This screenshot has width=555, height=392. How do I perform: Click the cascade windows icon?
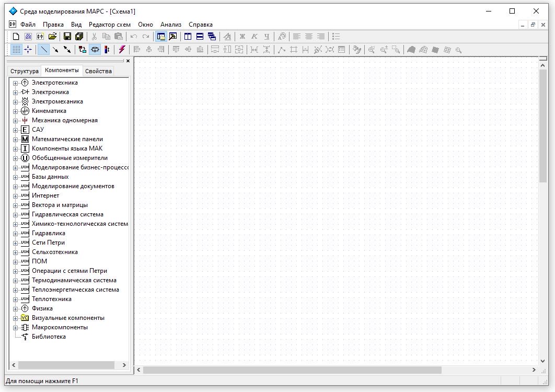pyautogui.click(x=212, y=37)
